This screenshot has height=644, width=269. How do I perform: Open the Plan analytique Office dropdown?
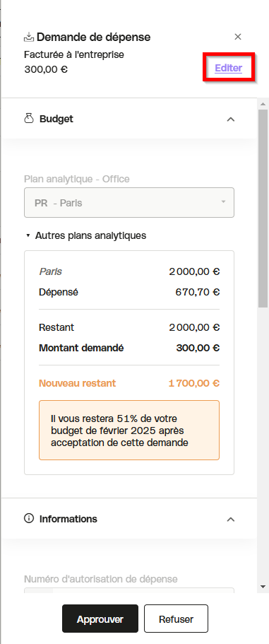coord(129,202)
